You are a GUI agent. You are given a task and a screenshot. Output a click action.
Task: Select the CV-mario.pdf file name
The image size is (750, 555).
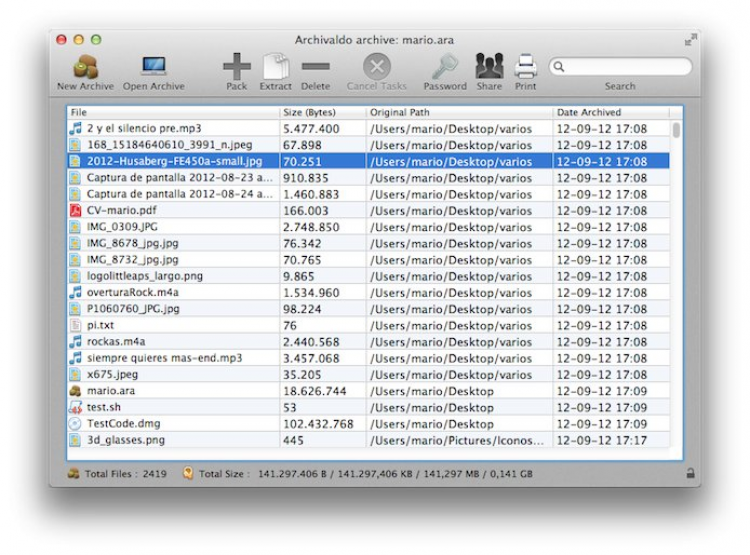coord(121,211)
